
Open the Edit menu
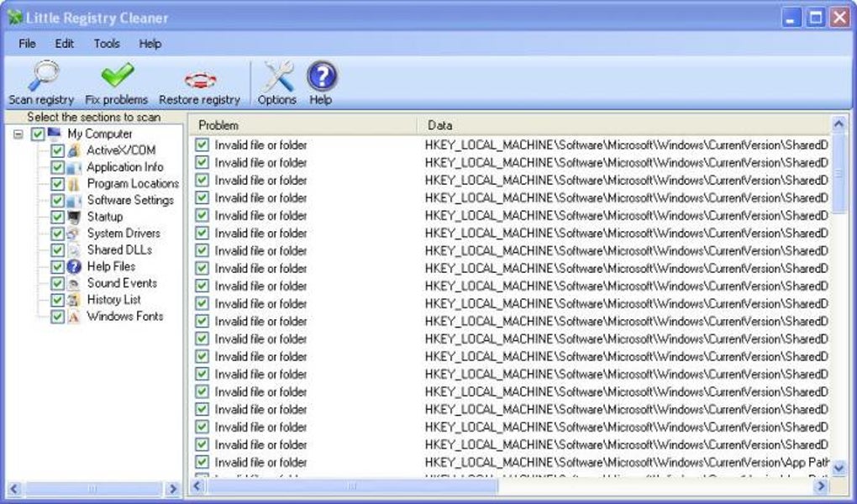click(64, 44)
